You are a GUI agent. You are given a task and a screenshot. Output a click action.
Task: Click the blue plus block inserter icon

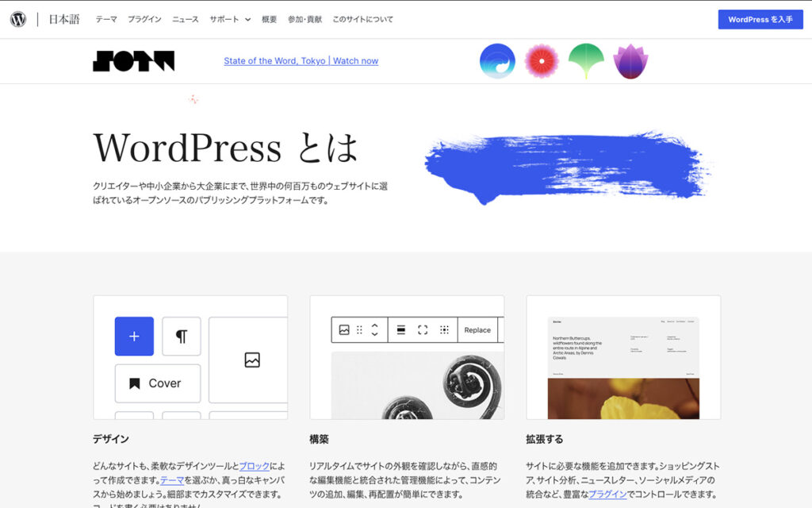click(134, 336)
